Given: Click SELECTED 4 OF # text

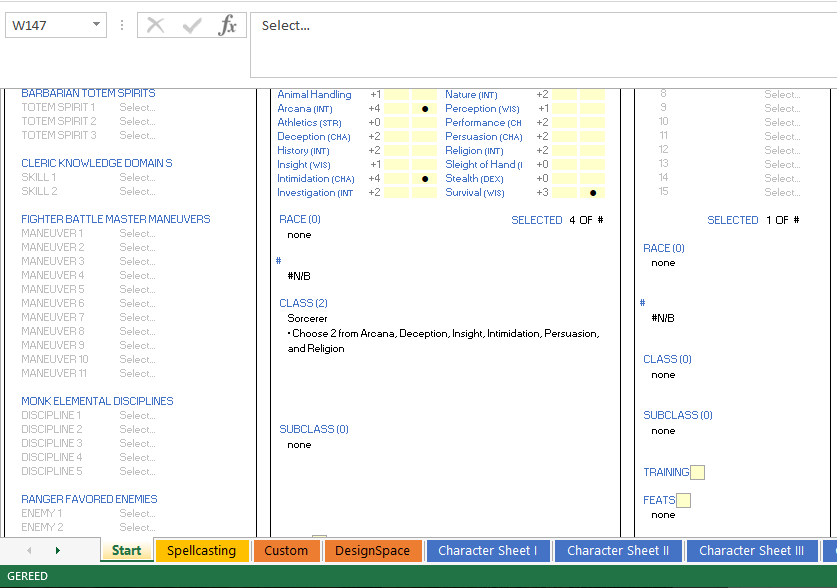Looking at the screenshot, I should (x=557, y=220).
